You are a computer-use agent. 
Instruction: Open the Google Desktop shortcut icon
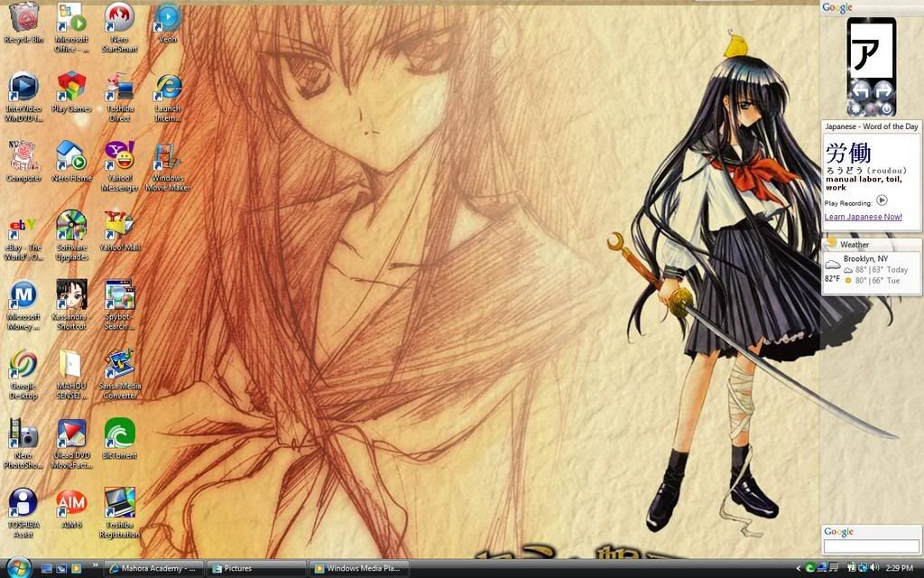(23, 363)
